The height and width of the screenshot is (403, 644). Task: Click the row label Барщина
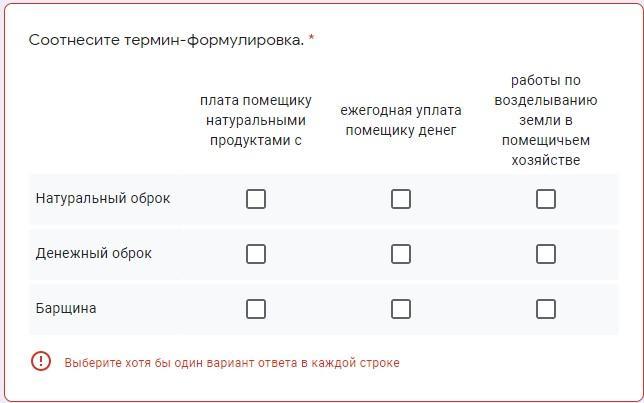point(66,308)
